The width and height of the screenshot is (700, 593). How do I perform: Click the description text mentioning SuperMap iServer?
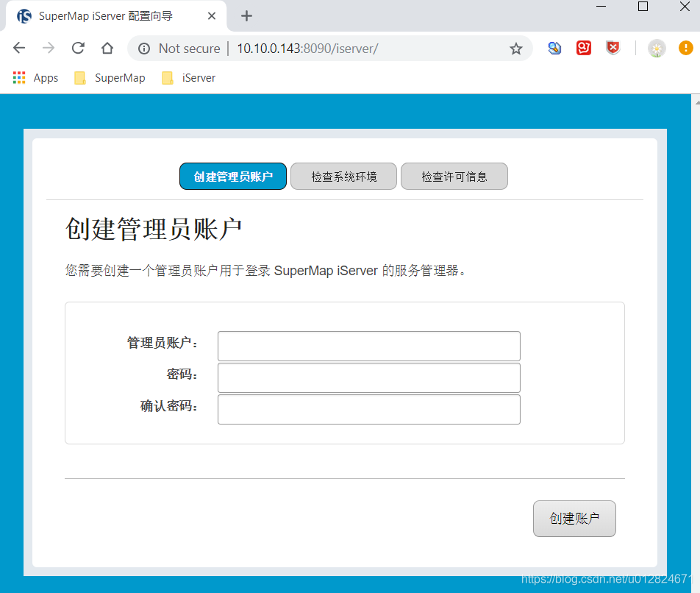click(x=265, y=270)
